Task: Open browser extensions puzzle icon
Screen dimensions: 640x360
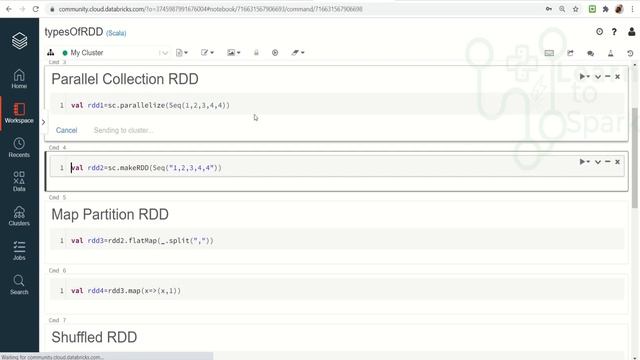Action: click(606, 9)
